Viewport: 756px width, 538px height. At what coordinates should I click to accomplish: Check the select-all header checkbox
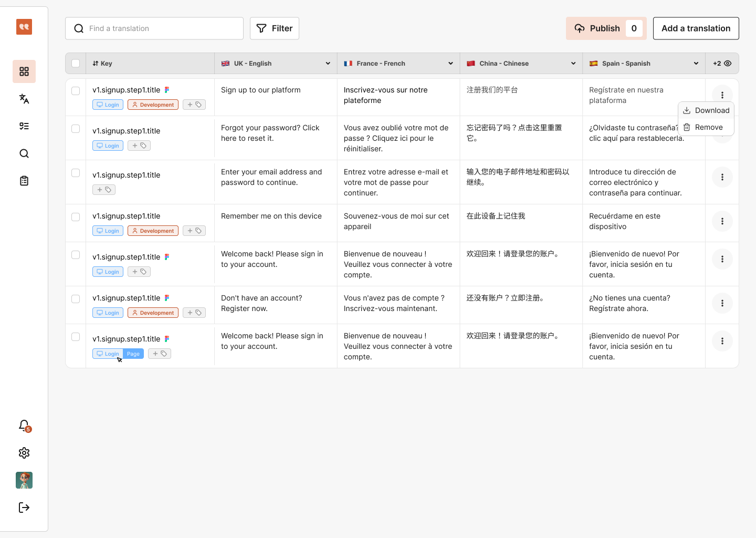(76, 64)
